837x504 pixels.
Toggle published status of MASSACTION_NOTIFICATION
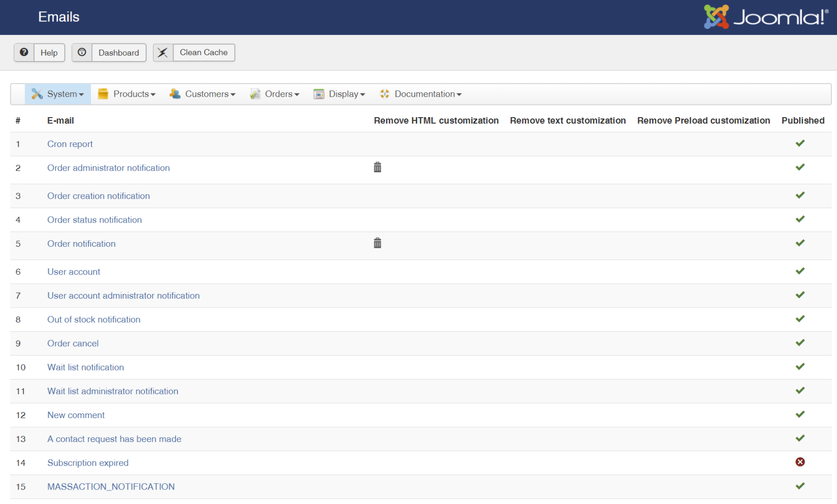tap(800, 486)
